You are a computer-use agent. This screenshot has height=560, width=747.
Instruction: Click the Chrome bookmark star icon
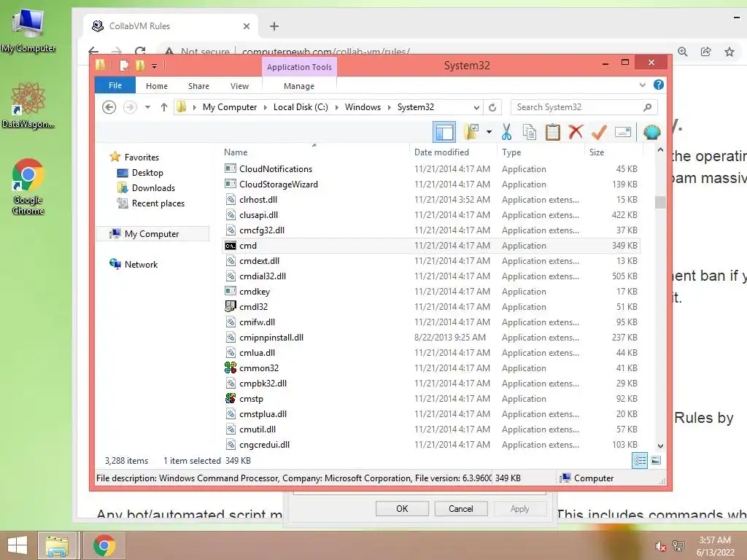click(729, 52)
